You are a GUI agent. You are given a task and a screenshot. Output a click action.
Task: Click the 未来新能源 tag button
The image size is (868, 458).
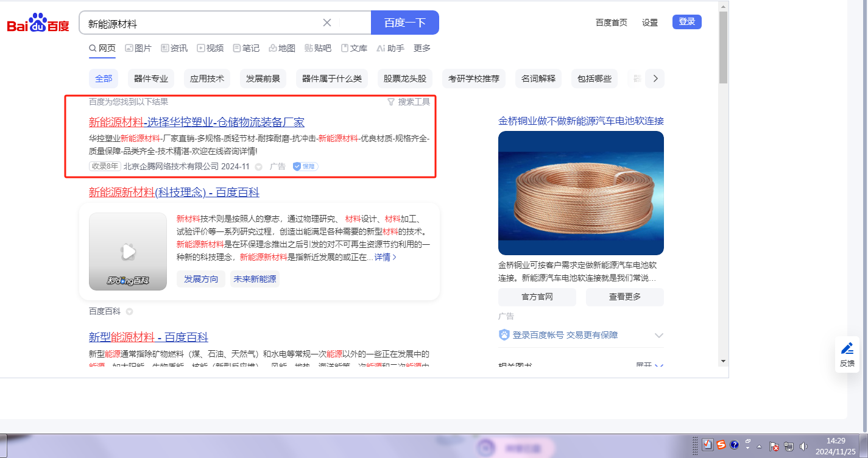[x=255, y=279]
